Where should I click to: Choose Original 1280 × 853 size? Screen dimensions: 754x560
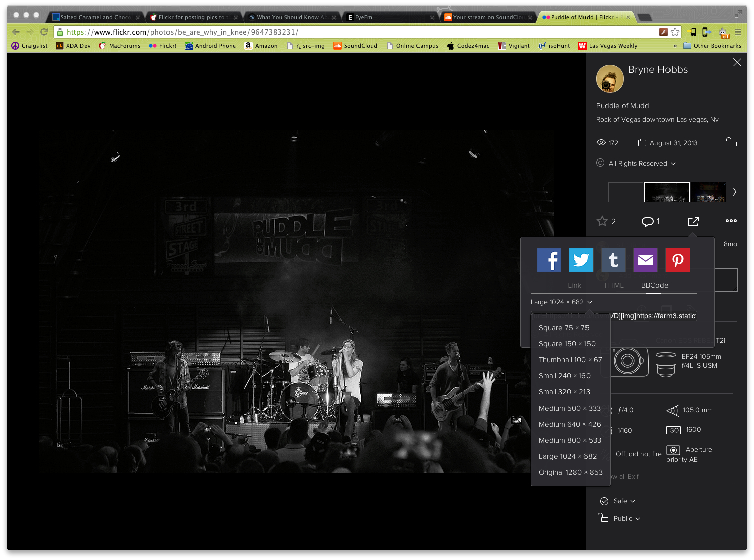click(570, 472)
